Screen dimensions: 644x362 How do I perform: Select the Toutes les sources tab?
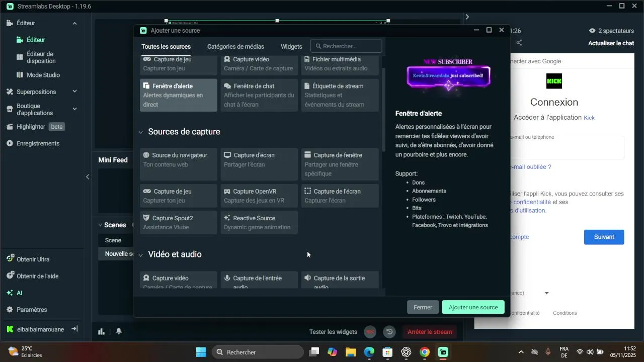click(x=166, y=46)
